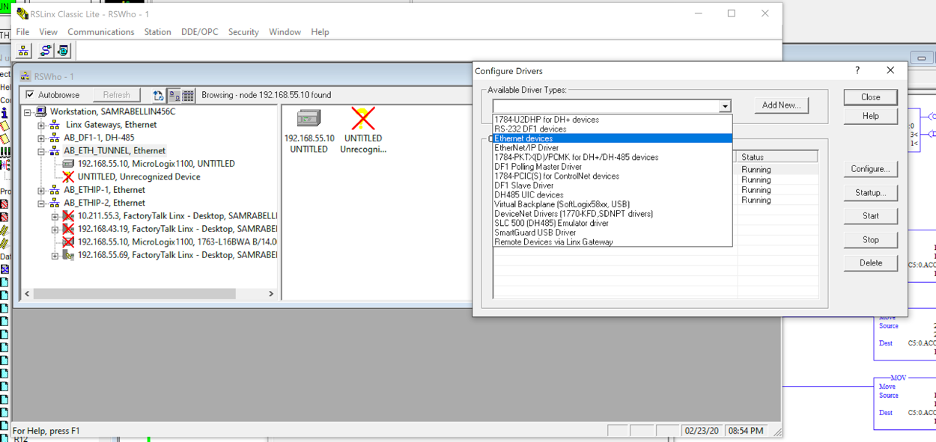The width and height of the screenshot is (936, 442).
Task: Collapse the Workstation root node
Action: [27, 112]
